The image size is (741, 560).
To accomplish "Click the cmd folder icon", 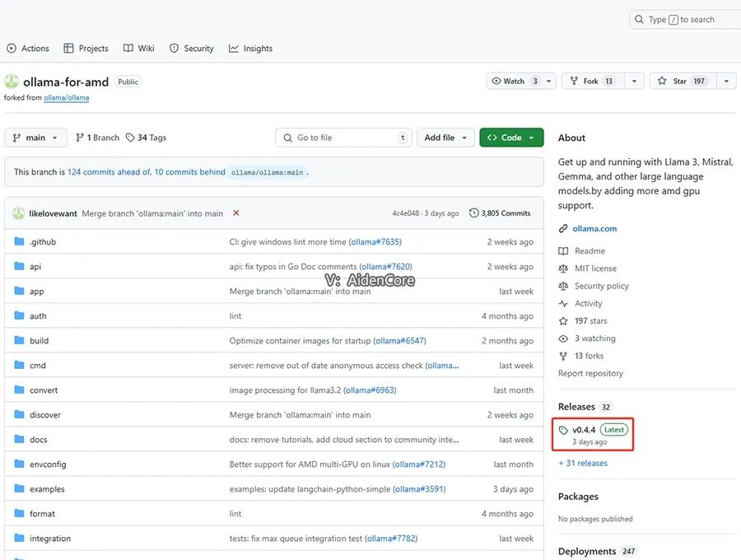I will pyautogui.click(x=19, y=365).
